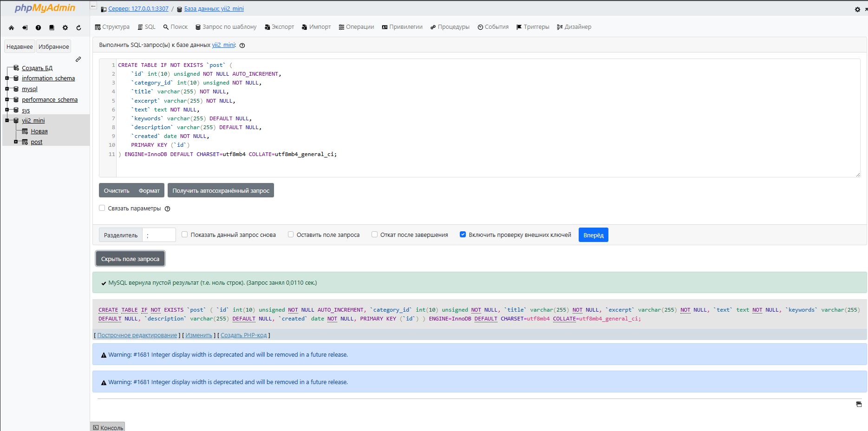The image size is (868, 431).
Task: Open Запрос по шаблону tab
Action: pos(226,27)
